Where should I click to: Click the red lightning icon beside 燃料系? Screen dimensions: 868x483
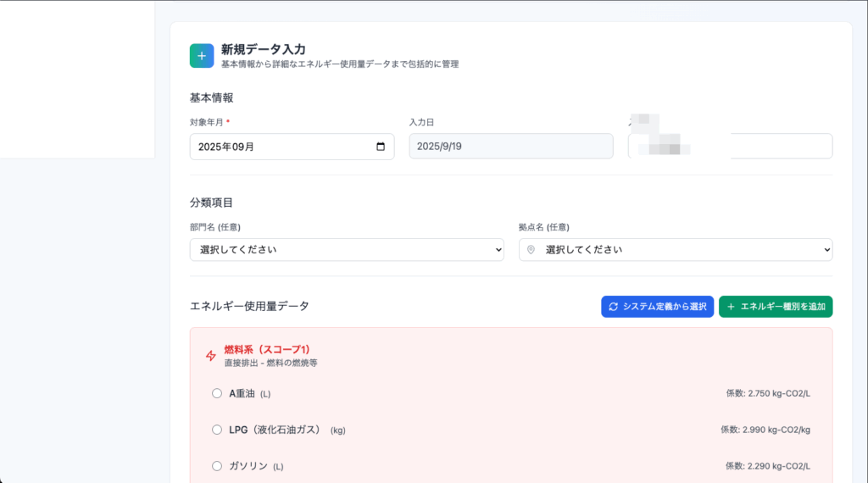[211, 356]
